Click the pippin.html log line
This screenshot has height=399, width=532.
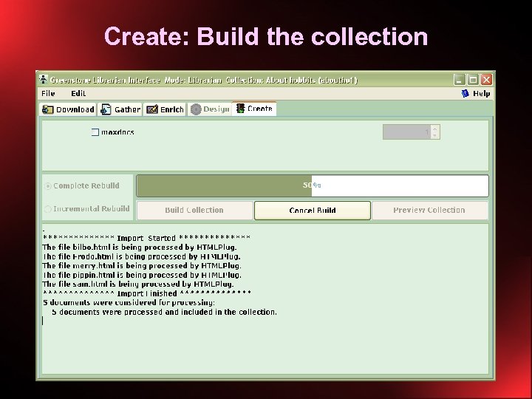[x=142, y=275]
